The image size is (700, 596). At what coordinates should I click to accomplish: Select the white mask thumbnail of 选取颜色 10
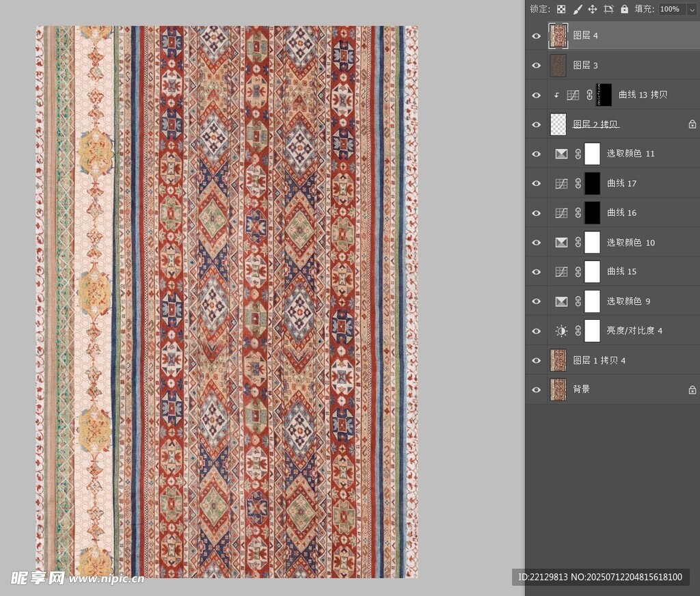point(592,242)
